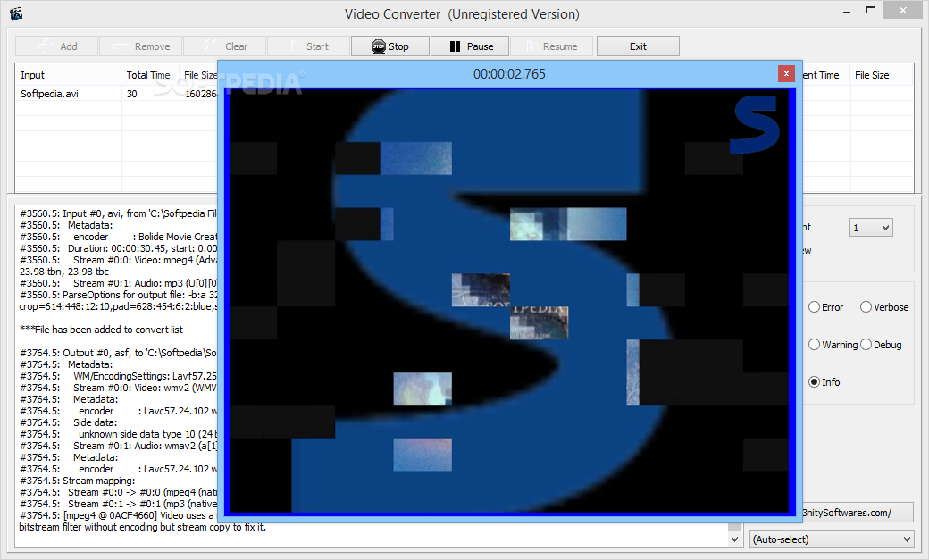This screenshot has width=929, height=560.
Task: Select the Softpedia.avi file row
Action: point(117,94)
